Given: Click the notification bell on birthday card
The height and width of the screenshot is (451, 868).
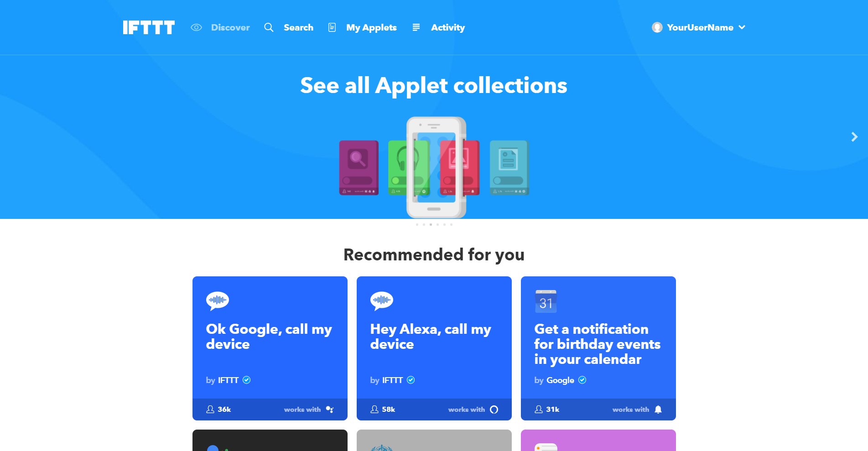Looking at the screenshot, I should tap(658, 410).
